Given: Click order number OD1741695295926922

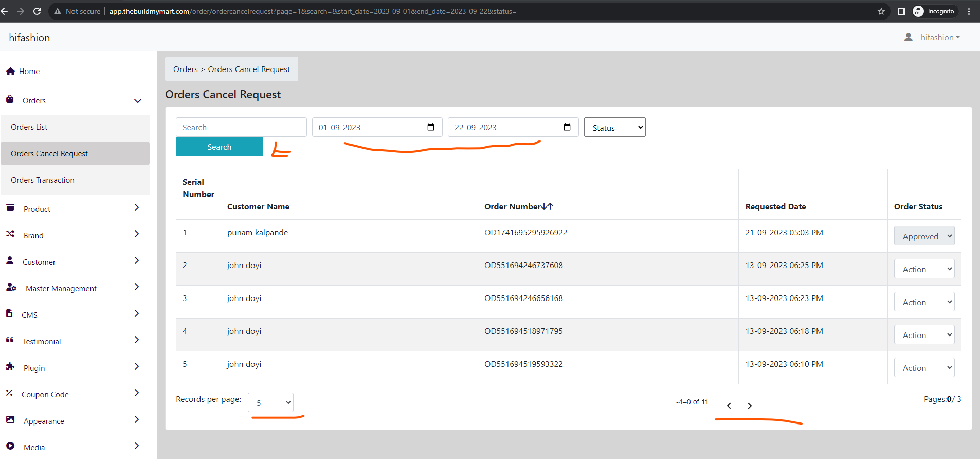Looking at the screenshot, I should [525, 233].
